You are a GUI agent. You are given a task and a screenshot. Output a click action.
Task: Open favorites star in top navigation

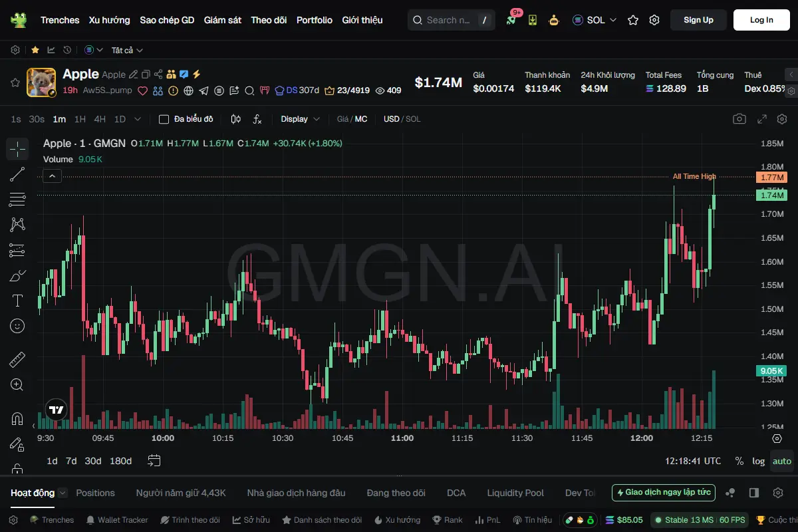click(633, 20)
